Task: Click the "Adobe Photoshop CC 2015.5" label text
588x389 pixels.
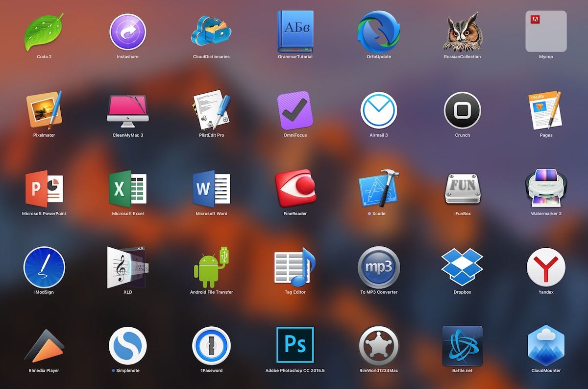Action: coord(295,371)
